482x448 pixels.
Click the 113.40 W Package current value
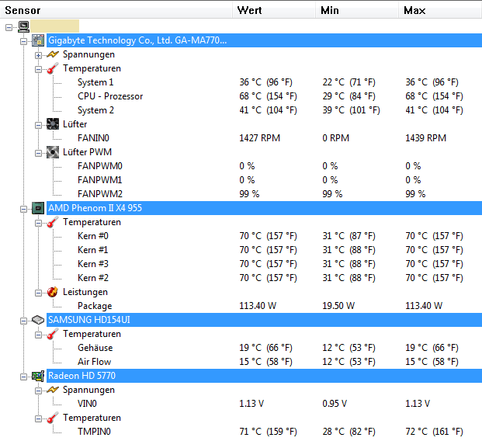pos(258,306)
